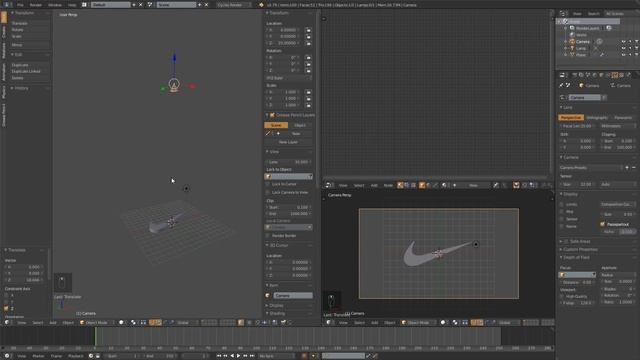Toggle visibility eye for the Lamp outliner row
This screenshot has height=360, width=640.
coord(623,48)
